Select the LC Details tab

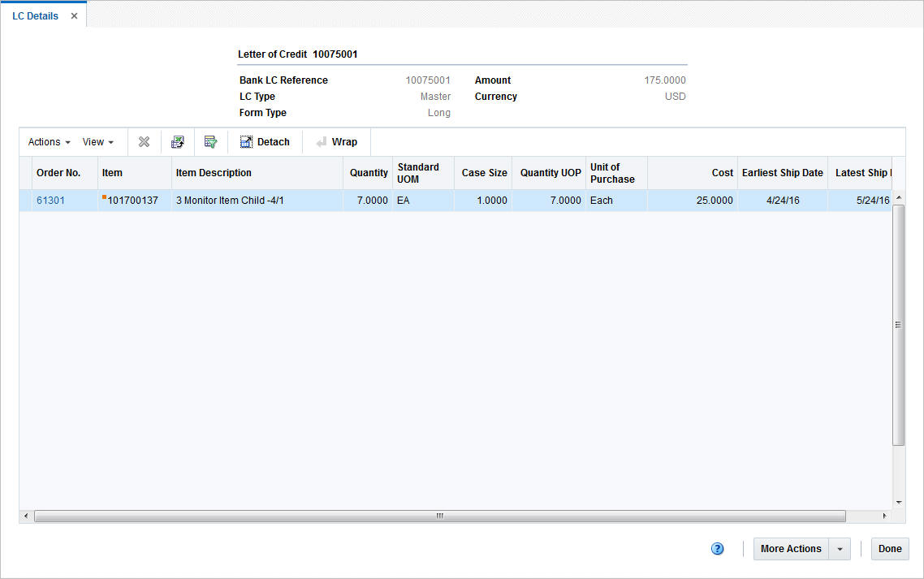coord(36,16)
